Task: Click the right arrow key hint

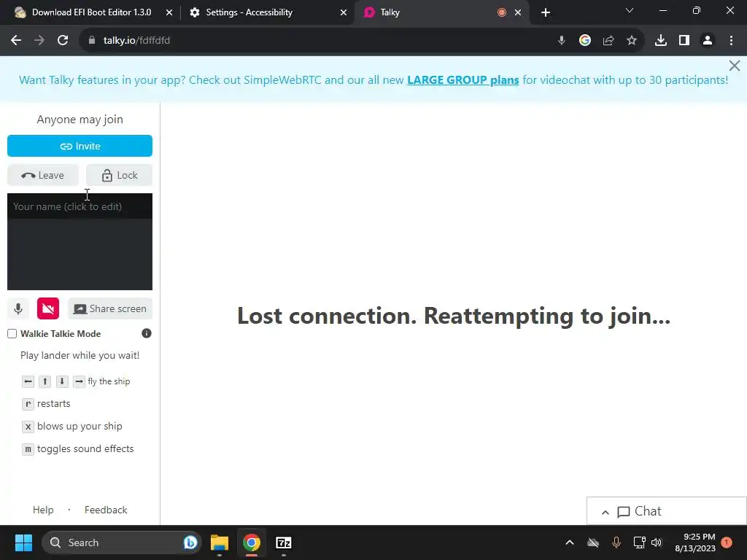Action: [79, 381]
